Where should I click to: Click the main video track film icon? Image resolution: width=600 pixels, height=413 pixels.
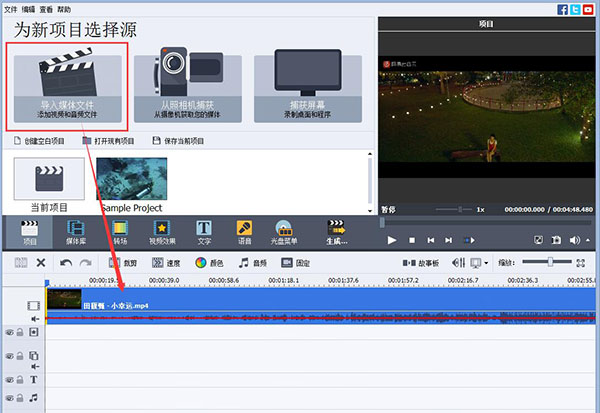(x=34, y=305)
